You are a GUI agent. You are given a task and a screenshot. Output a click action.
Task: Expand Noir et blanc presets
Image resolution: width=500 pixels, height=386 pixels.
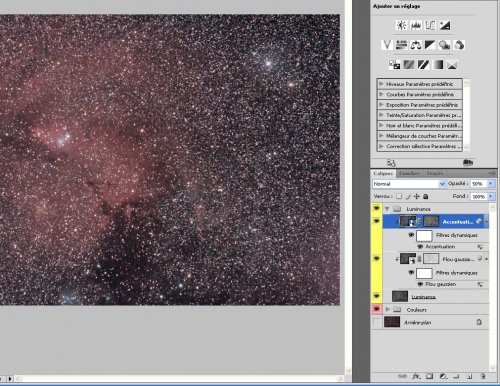[381, 125]
